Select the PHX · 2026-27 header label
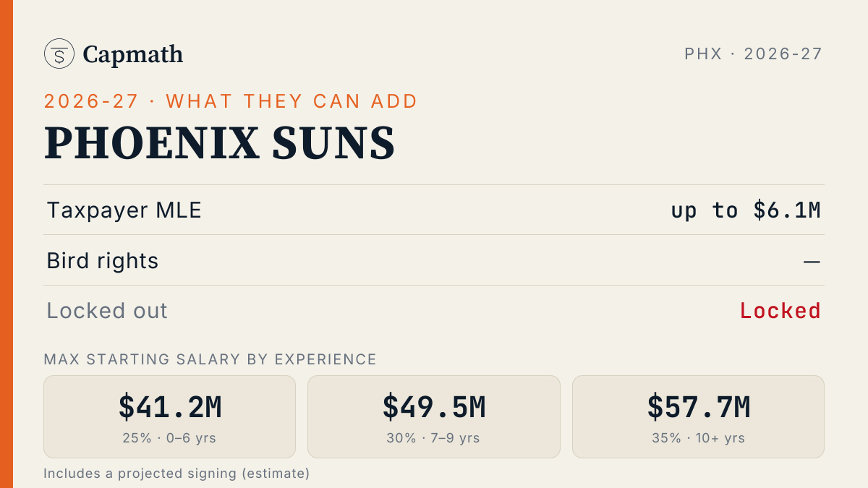Viewport: 868px width, 488px height. tap(753, 53)
